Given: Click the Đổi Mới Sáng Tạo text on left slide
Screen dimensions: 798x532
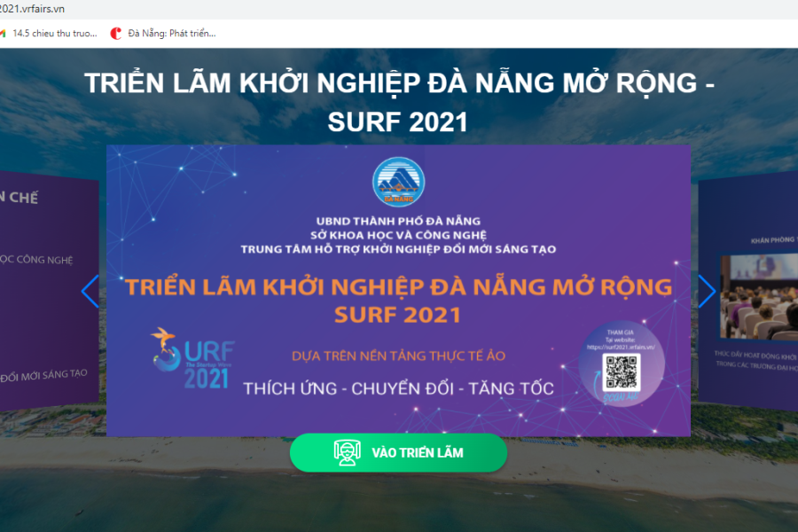Looking at the screenshot, I should pos(43,376).
